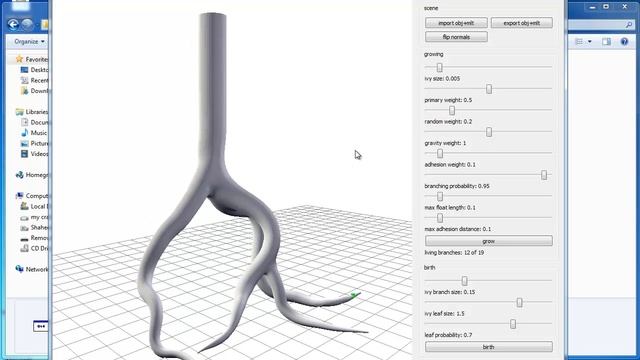Viewport: 640px width, 360px height.
Task: Select Music library in Explorer sidebar
Action: (34, 133)
